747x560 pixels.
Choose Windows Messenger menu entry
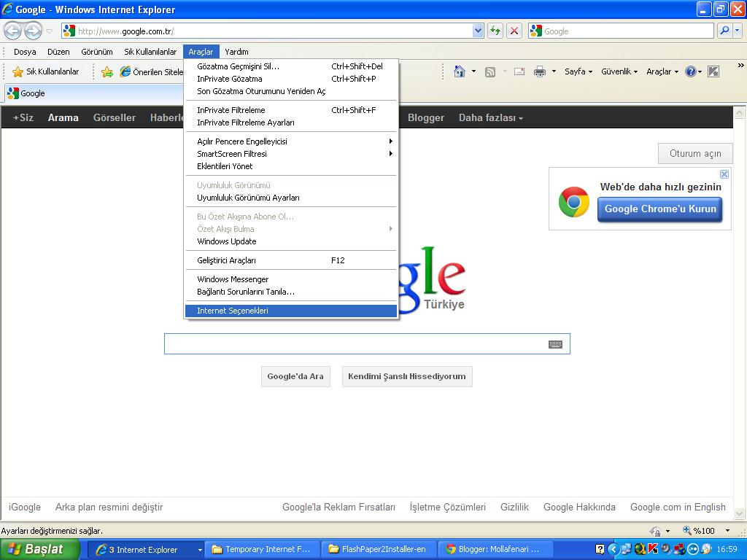(290, 279)
